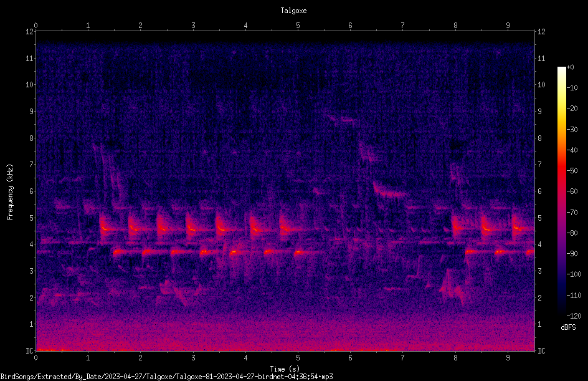
Task: Click the 5 second tick on the bottom time axis
Action: pos(298,358)
